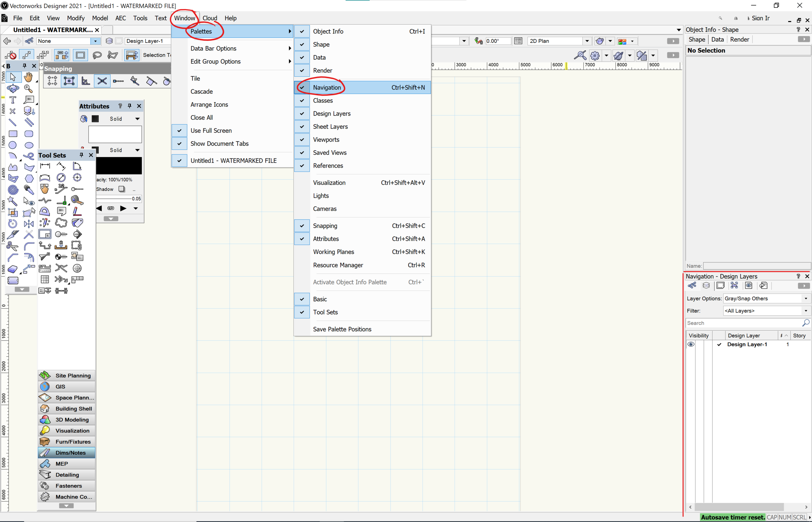Screen dimensions: 812x522
Task: Open the Cloud menu
Action: (210, 18)
